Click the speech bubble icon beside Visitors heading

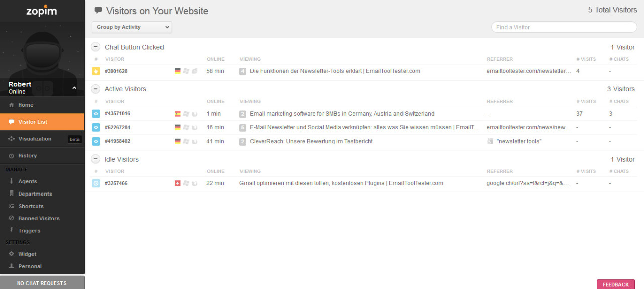[x=98, y=11]
